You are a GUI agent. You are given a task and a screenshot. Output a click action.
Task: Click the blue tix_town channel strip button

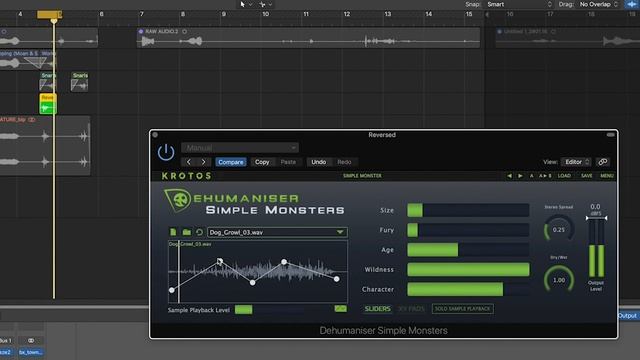click(31, 352)
